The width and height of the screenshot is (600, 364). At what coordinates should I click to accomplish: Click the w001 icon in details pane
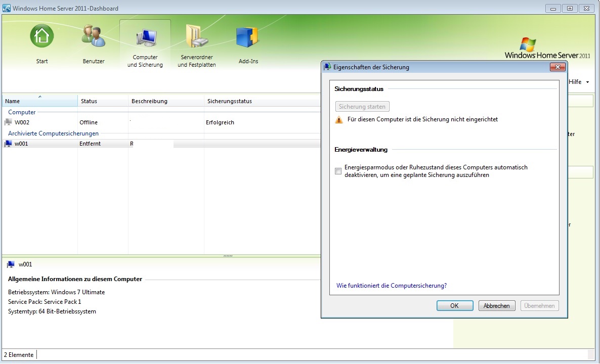(11, 264)
